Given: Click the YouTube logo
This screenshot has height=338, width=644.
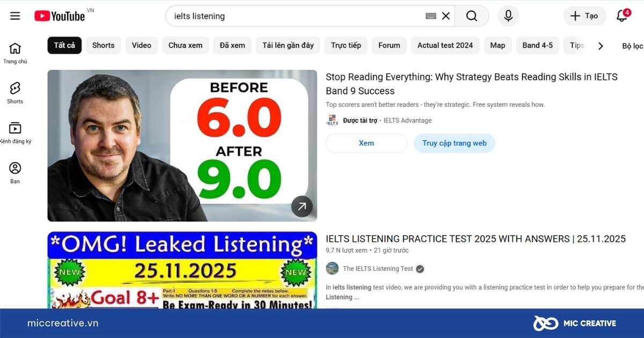Looking at the screenshot, I should point(59,16).
